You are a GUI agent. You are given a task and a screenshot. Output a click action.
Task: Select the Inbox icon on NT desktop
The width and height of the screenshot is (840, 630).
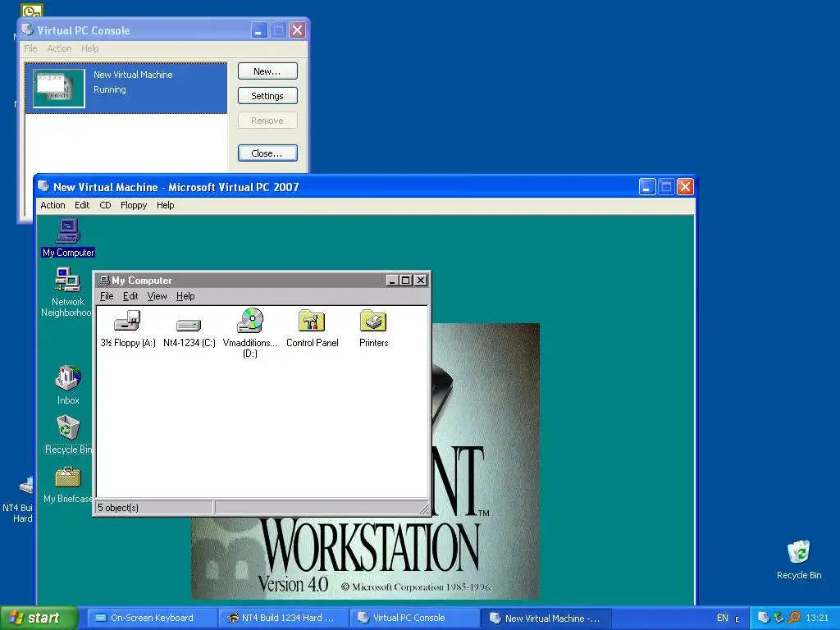coord(68,378)
